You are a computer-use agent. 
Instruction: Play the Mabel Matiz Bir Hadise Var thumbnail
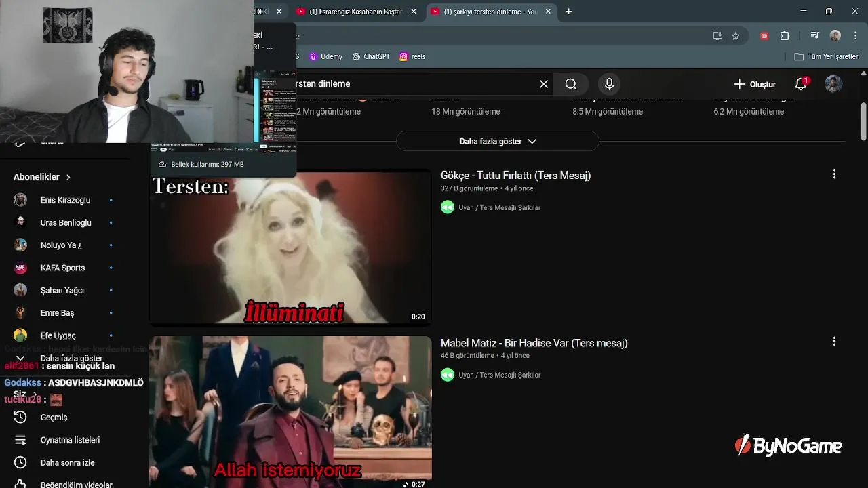(x=290, y=412)
